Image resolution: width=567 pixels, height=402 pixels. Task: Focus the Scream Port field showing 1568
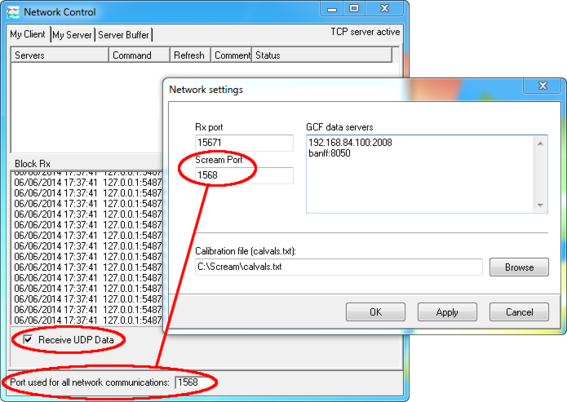click(244, 176)
